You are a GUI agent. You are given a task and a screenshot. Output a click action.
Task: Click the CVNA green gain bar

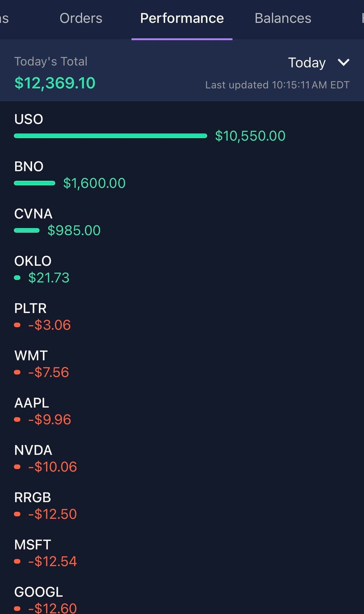[x=27, y=230]
